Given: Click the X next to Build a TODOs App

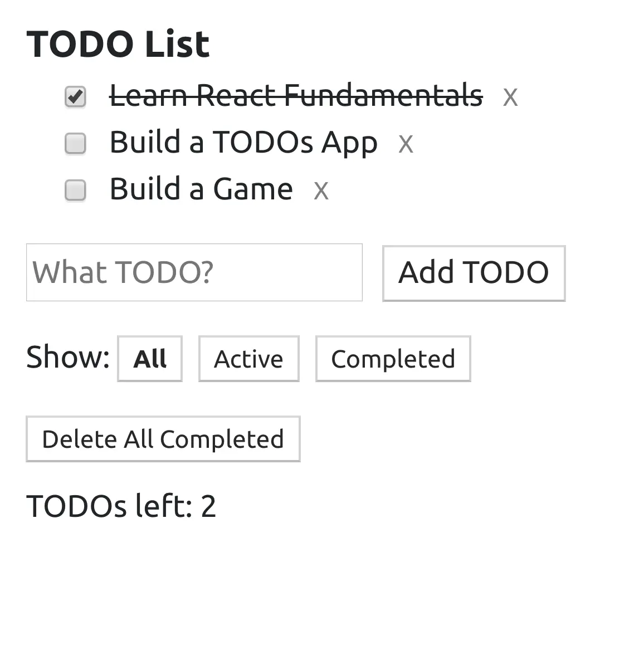Looking at the screenshot, I should click(406, 143).
